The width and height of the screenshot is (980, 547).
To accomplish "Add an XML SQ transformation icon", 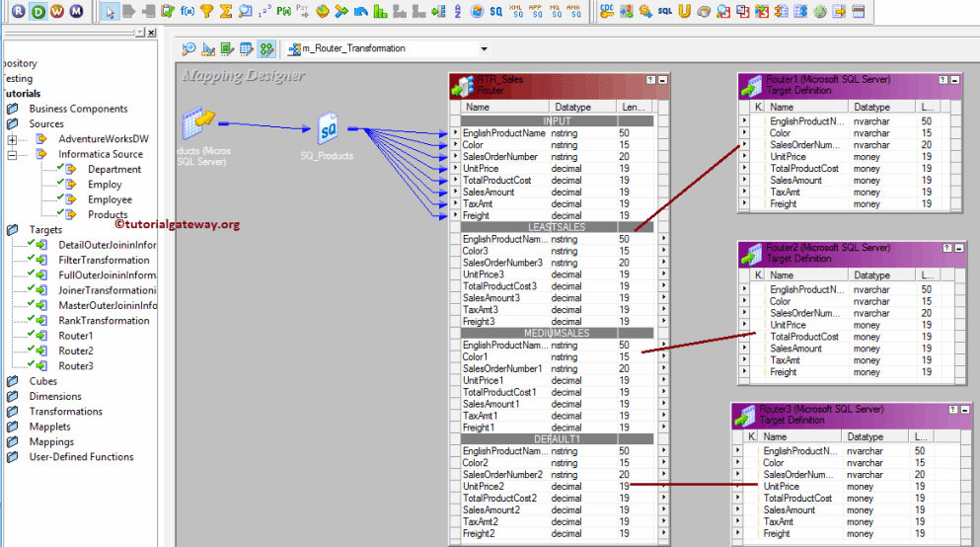I will [x=516, y=11].
